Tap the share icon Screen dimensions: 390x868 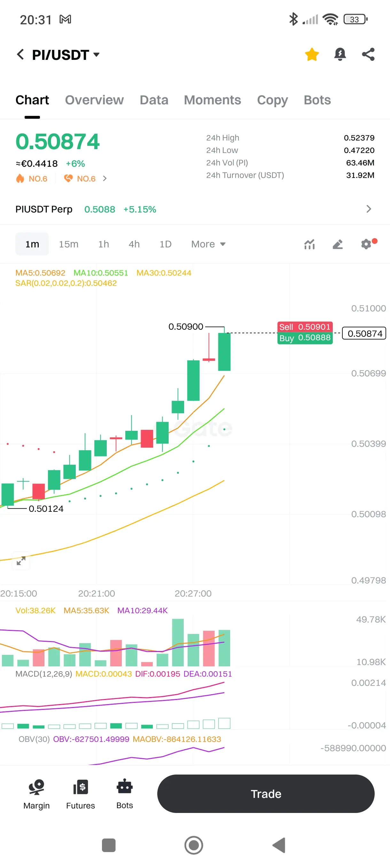(x=368, y=54)
